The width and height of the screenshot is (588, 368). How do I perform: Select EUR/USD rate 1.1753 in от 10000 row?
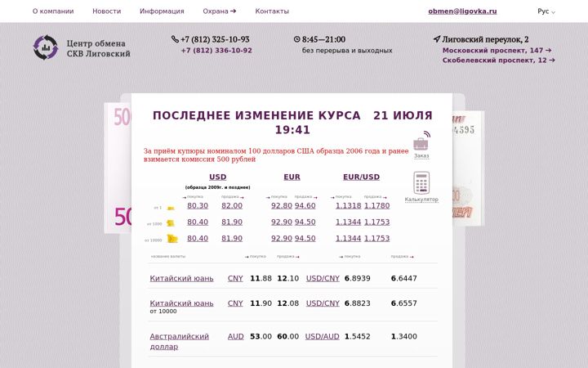click(x=376, y=239)
